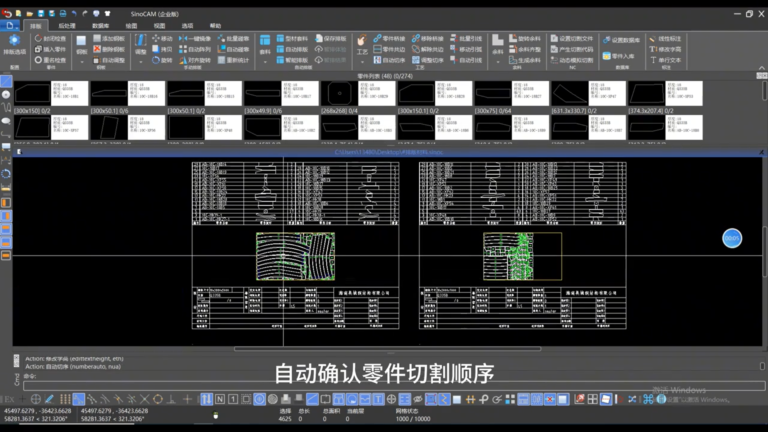Image resolution: width=768 pixels, height=432 pixels.
Task: Click in the 命令 command input field
Action: (x=394, y=385)
